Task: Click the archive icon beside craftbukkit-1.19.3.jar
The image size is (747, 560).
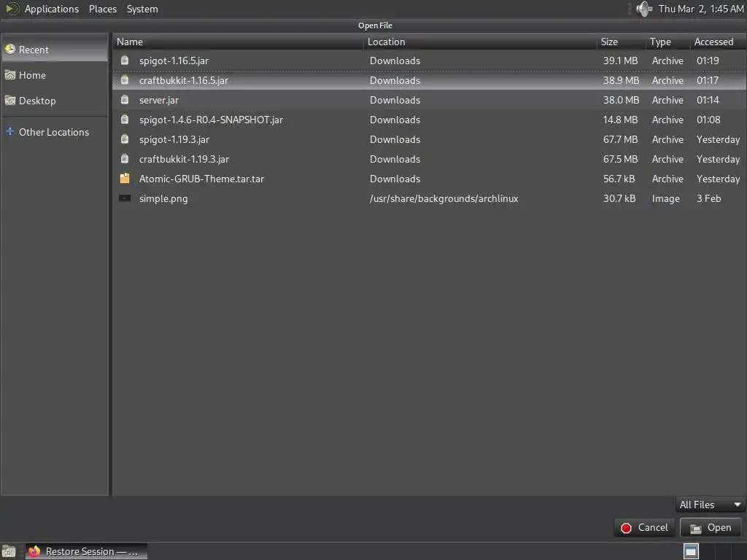Action: [125, 159]
